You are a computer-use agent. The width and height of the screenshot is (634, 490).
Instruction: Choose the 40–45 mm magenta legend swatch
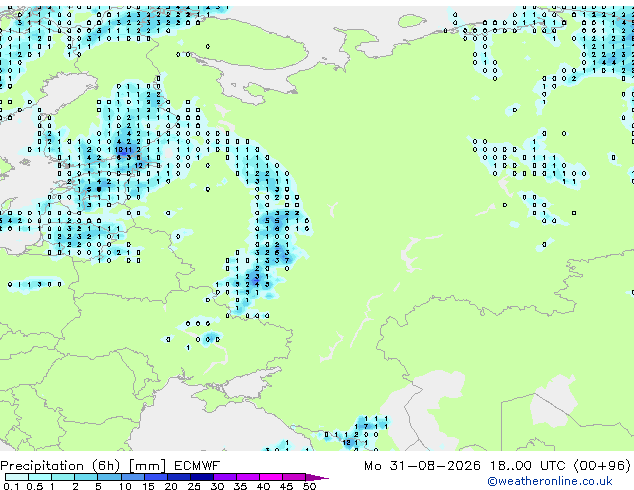(271, 477)
